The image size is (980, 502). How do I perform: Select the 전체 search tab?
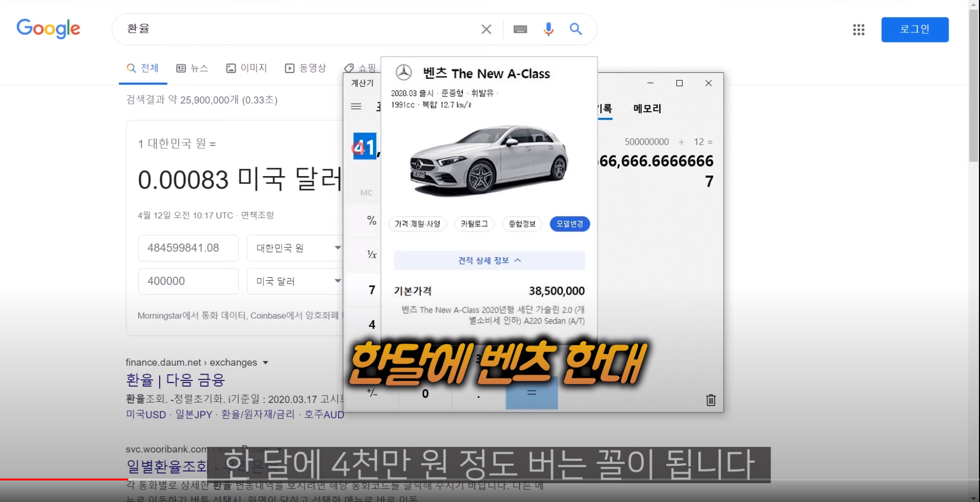(143, 68)
